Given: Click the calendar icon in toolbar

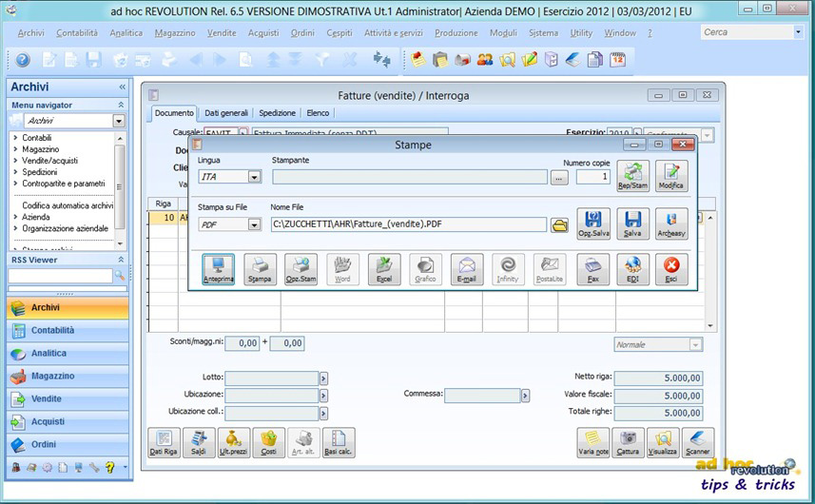Looking at the screenshot, I should click(x=617, y=60).
